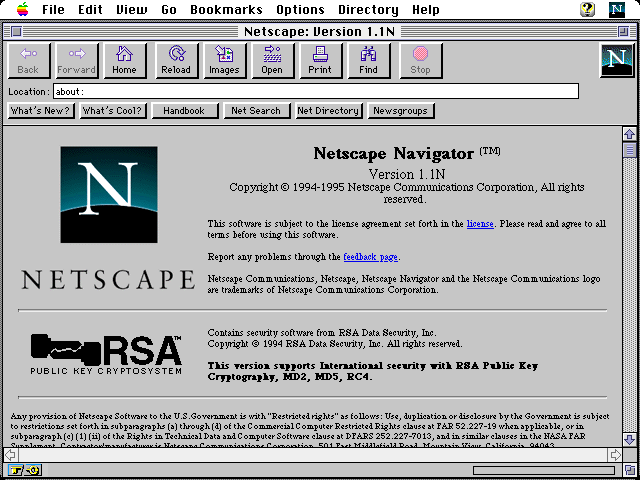Click the Location address field
The width and height of the screenshot is (640, 480).
click(316, 91)
